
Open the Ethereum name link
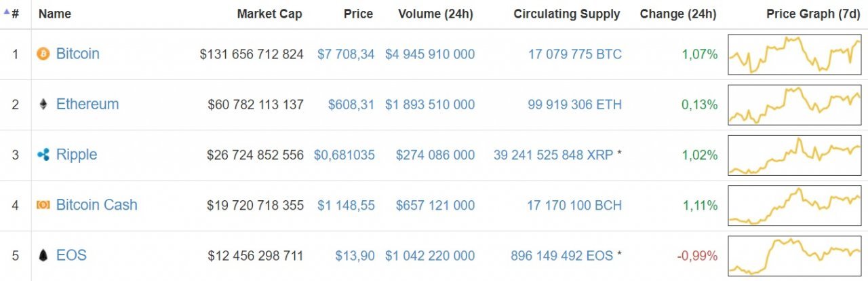point(87,105)
